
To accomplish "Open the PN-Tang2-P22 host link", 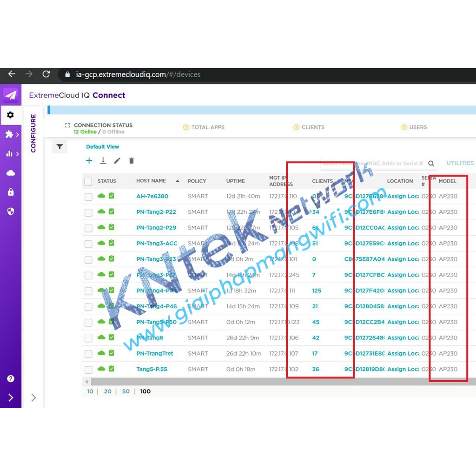I will point(156,212).
